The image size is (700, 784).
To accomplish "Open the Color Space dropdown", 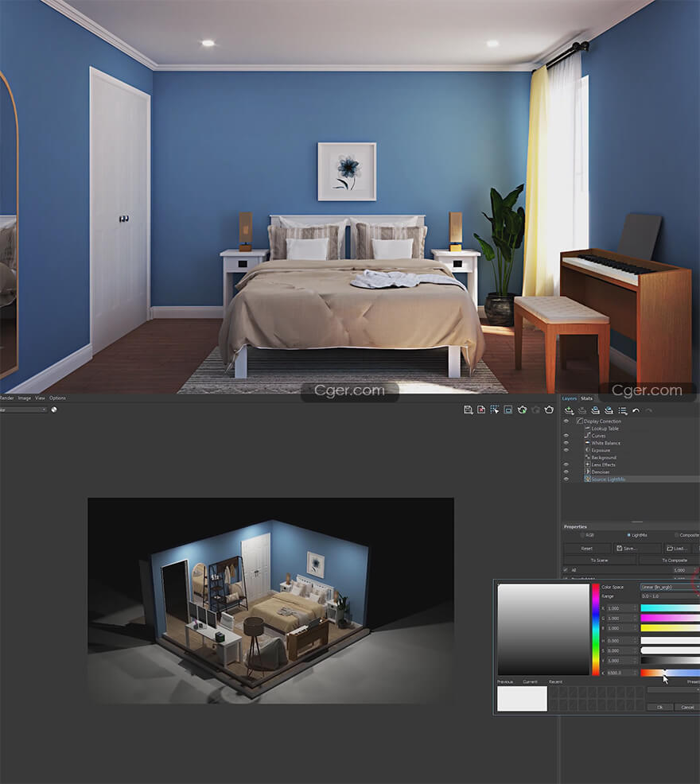I will tap(670, 587).
